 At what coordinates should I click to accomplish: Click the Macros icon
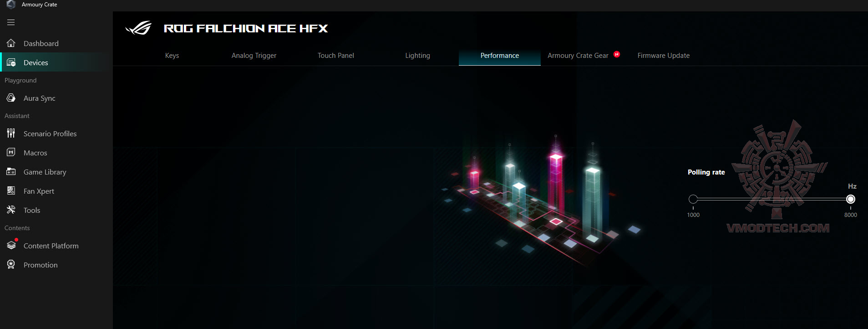click(x=11, y=153)
